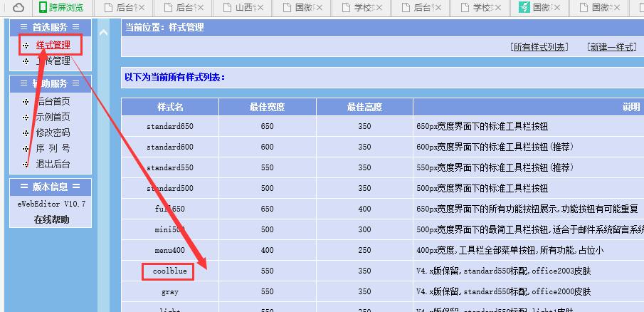Click bullet icon beside 序列号

(26, 149)
